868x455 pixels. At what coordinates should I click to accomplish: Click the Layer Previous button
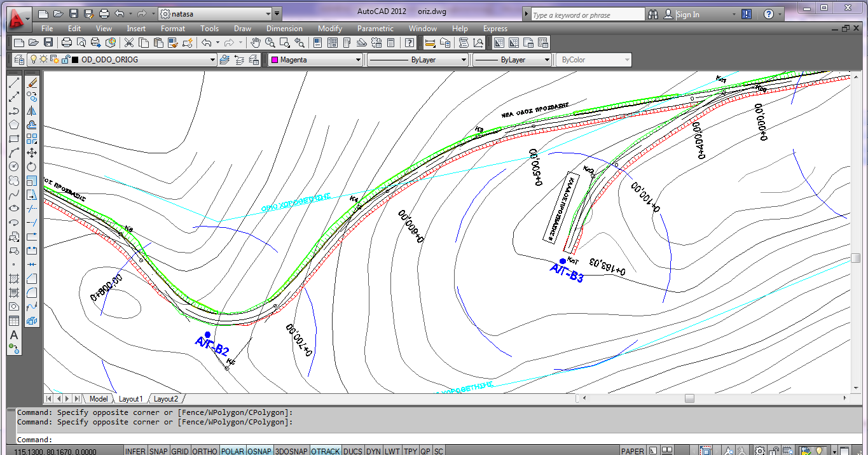[x=238, y=60]
